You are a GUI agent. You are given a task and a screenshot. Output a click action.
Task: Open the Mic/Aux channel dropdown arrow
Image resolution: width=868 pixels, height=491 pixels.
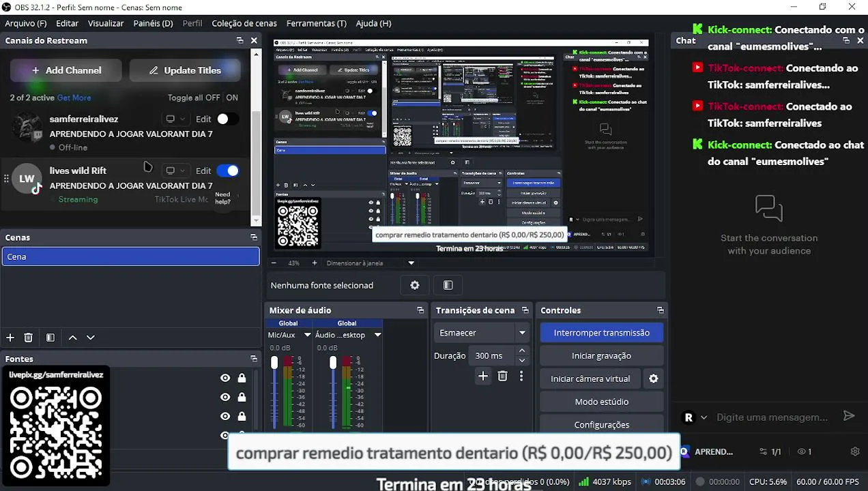pyautogui.click(x=307, y=335)
